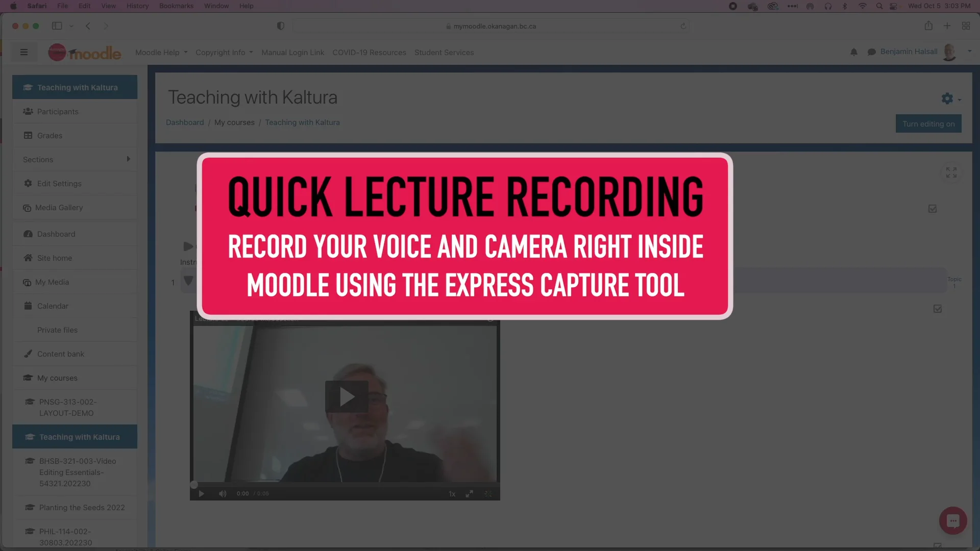The image size is (980, 551).
Task: Open the course actions gear menu
Action: click(947, 98)
